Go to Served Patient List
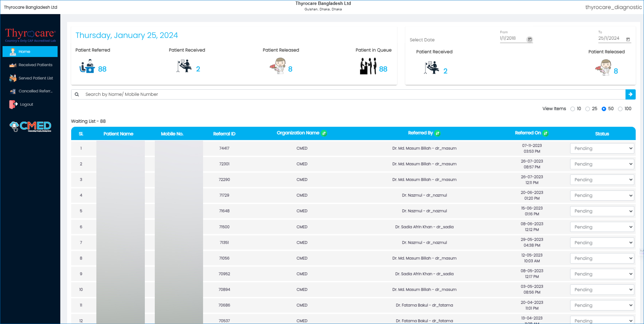Screen dimensions: 644x324 (36, 78)
